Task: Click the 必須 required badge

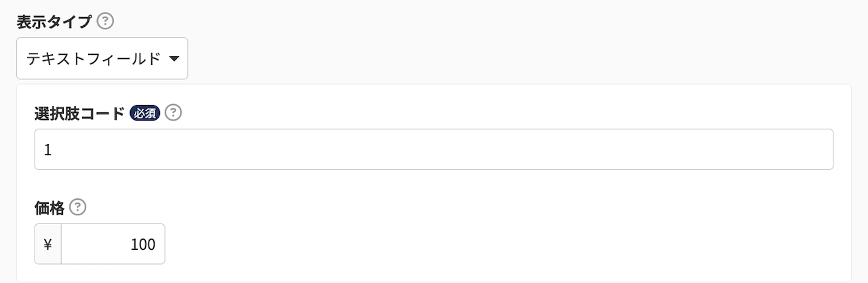Action: click(x=144, y=114)
